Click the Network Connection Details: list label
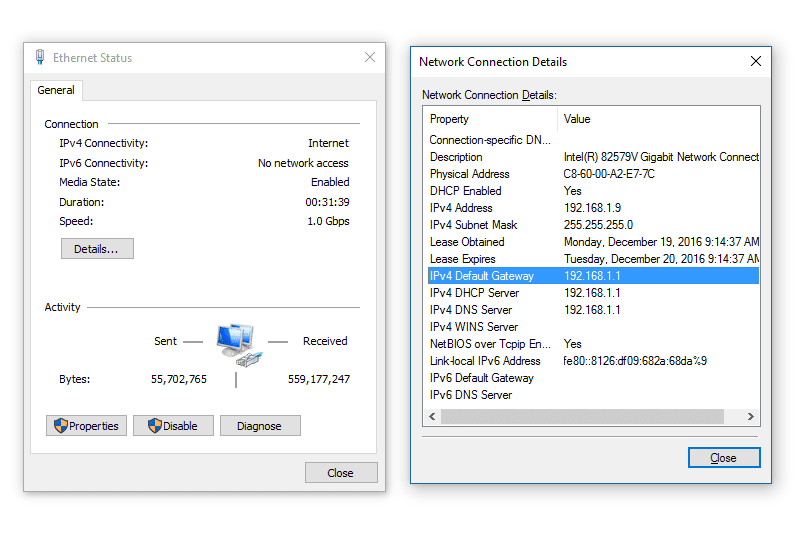This screenshot has width=804, height=536. point(489,95)
